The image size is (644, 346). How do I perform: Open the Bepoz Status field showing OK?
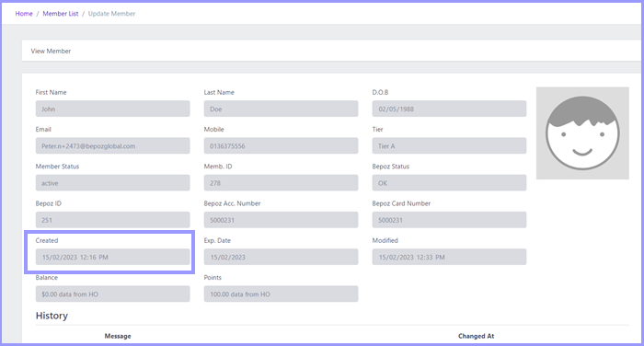(449, 183)
